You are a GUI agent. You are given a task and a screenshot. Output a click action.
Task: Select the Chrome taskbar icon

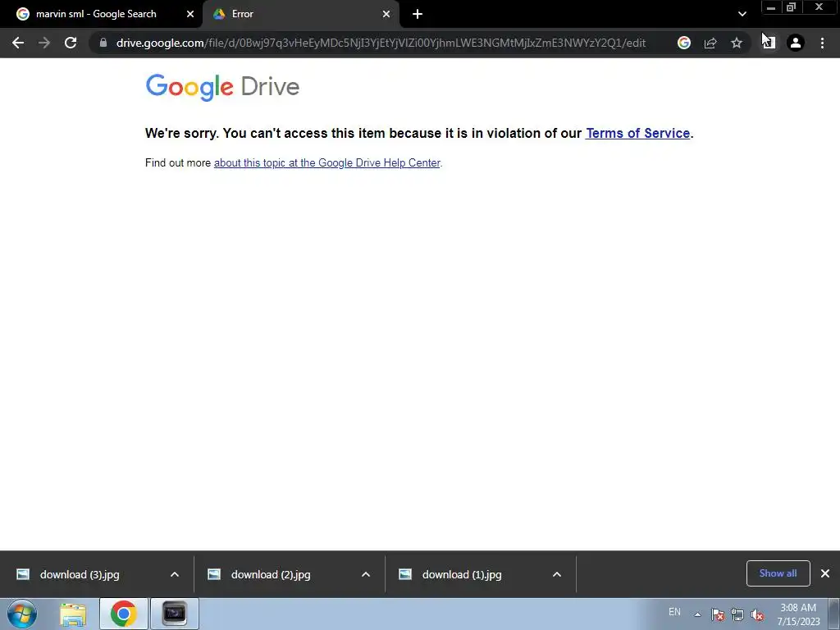[124, 614]
